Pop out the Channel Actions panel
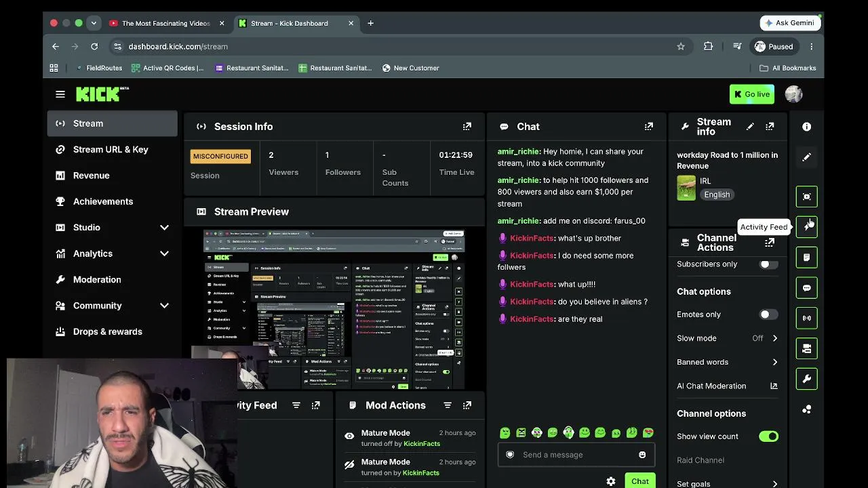 click(x=770, y=243)
